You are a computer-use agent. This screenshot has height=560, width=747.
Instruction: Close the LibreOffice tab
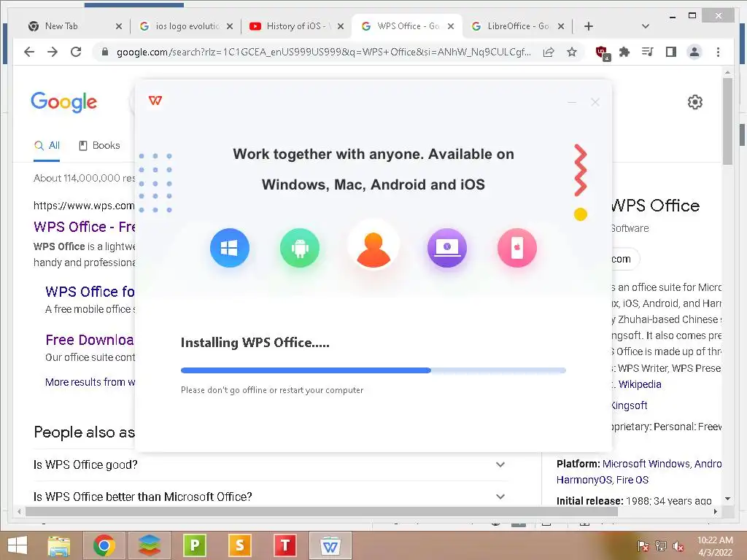[561, 26]
